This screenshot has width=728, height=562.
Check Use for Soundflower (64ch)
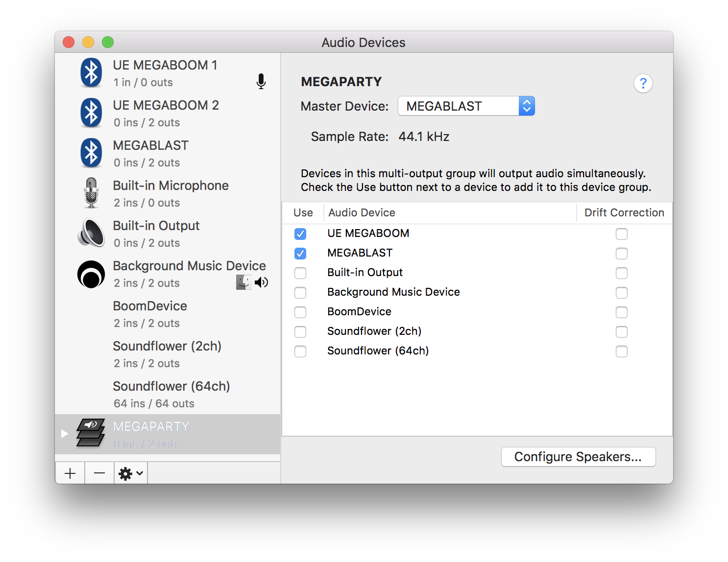tap(300, 351)
